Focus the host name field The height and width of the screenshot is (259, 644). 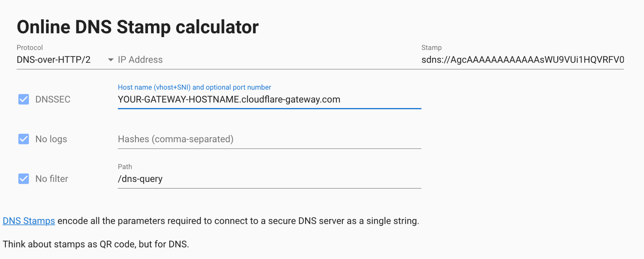point(269,99)
